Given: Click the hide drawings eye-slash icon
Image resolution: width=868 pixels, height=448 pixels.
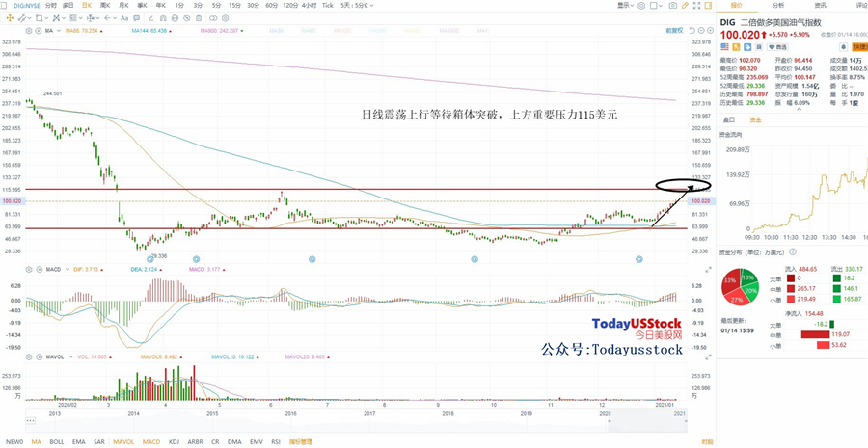Looking at the screenshot, I should pos(186,18).
